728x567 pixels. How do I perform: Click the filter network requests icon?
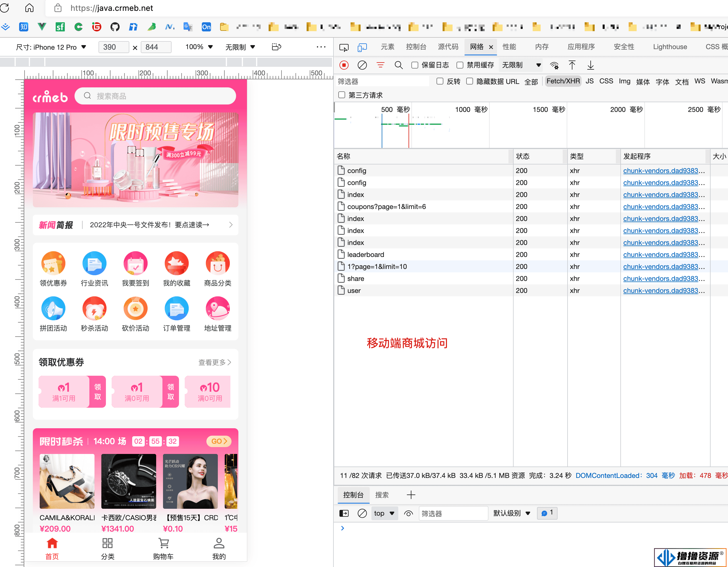pos(381,65)
